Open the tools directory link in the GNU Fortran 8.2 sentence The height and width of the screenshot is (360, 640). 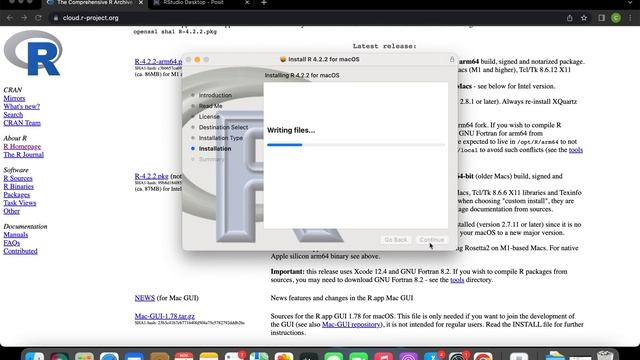[457, 280]
